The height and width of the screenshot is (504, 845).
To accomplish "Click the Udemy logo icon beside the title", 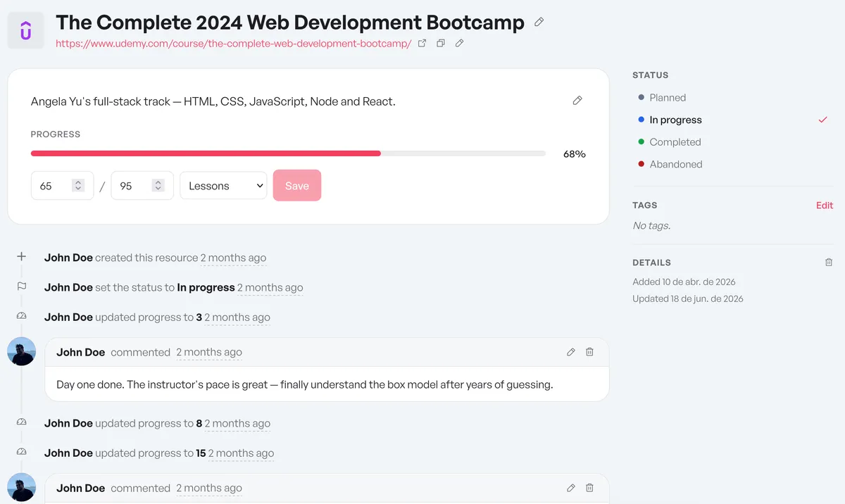I will (26, 30).
